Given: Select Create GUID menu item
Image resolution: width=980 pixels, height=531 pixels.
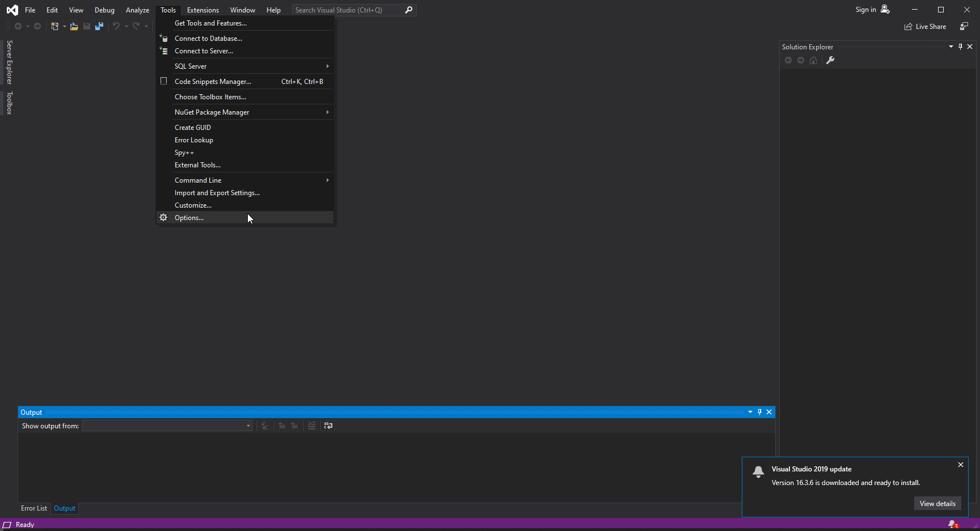Looking at the screenshot, I should pos(245,128).
